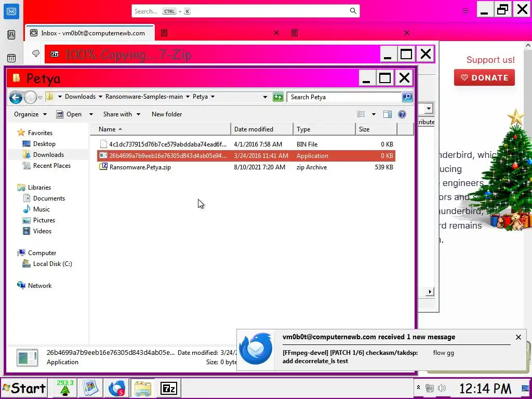Open the Documents library
This screenshot has height=399, width=532.
[x=49, y=198]
